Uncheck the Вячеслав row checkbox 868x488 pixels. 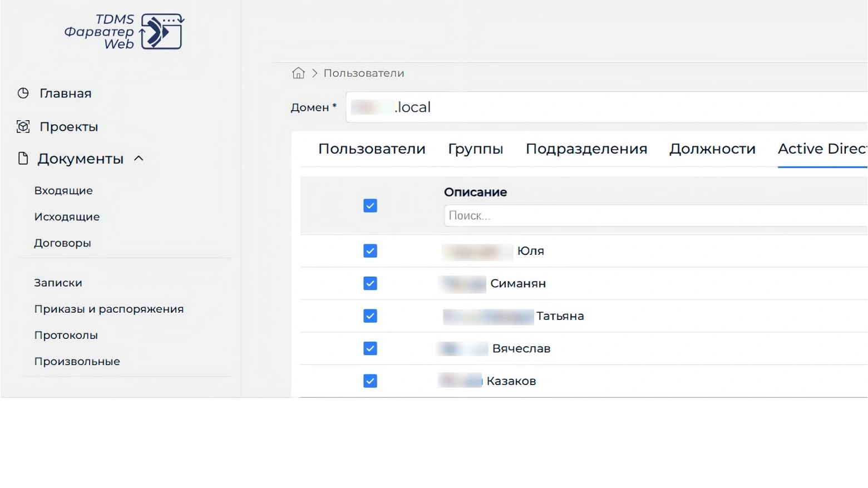[x=370, y=348]
